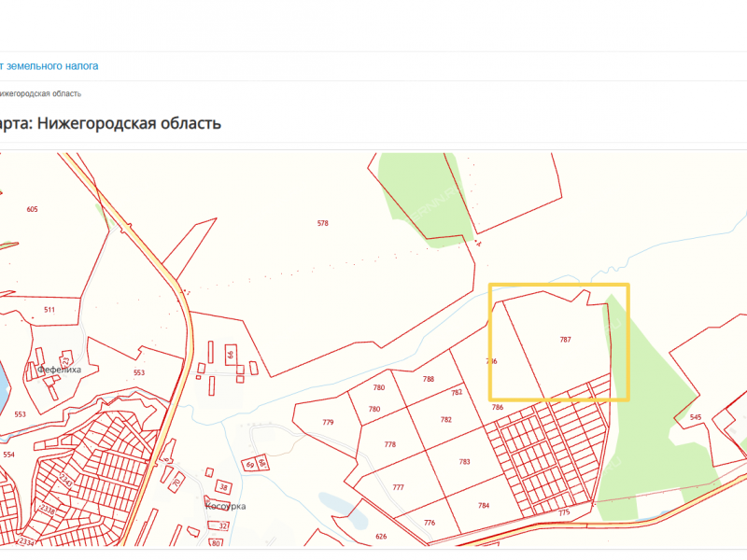Click parcel 511 on the map
Image resolution: width=747 pixels, height=560 pixels.
tap(49, 310)
